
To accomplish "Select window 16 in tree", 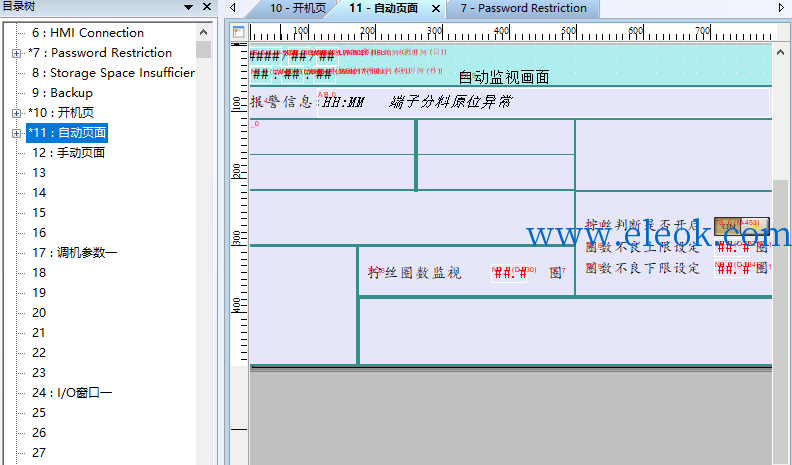I will tap(39, 233).
